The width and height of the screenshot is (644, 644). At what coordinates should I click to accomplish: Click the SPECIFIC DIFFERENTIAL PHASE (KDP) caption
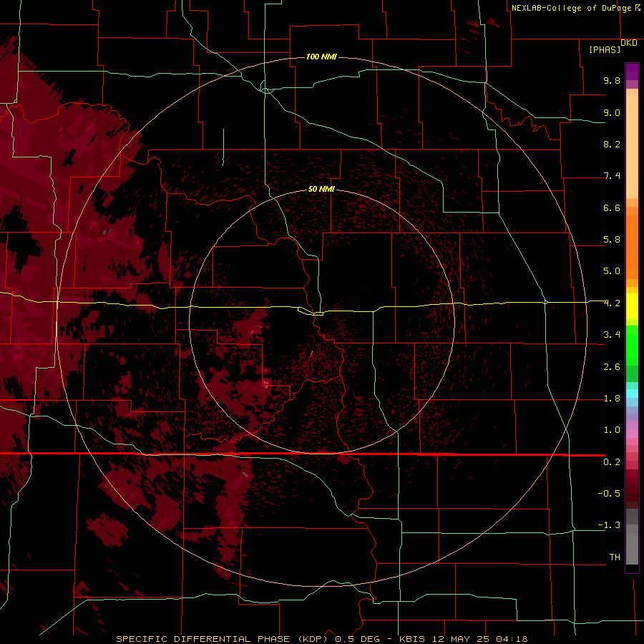pos(222,639)
